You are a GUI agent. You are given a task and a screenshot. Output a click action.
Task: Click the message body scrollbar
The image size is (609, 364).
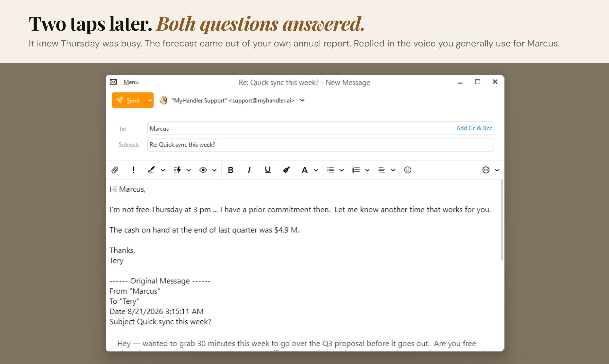point(502,220)
